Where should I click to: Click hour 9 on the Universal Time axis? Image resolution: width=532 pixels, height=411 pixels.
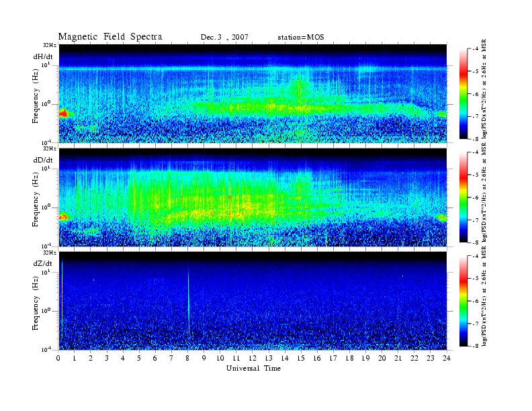(x=204, y=358)
